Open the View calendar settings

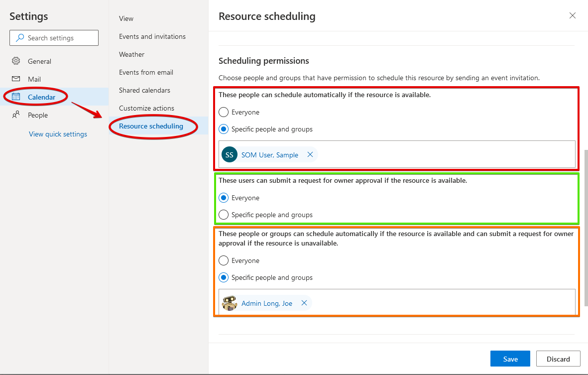pyautogui.click(x=126, y=18)
